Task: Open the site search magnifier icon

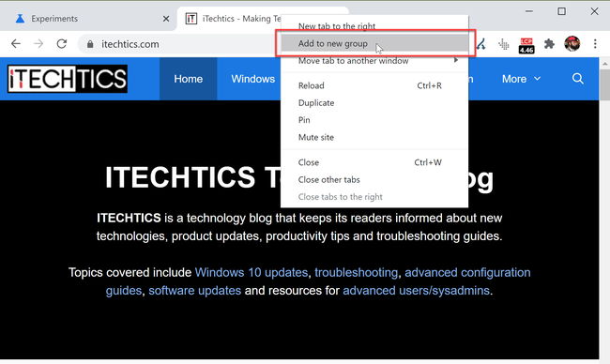Action: coord(578,79)
